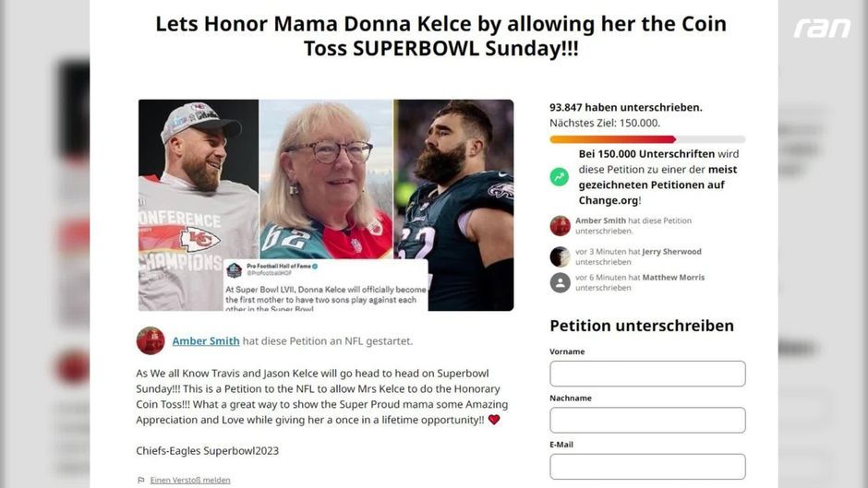The height and width of the screenshot is (488, 868).
Task: Click Jerry Sherwood's profile avatar
Action: (x=560, y=256)
